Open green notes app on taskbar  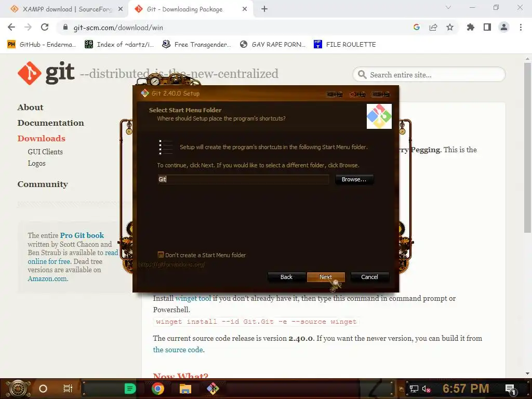pos(130,389)
